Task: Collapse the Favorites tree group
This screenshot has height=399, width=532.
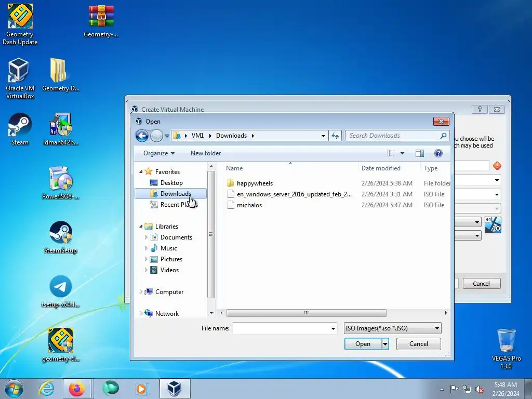Action: (141, 171)
